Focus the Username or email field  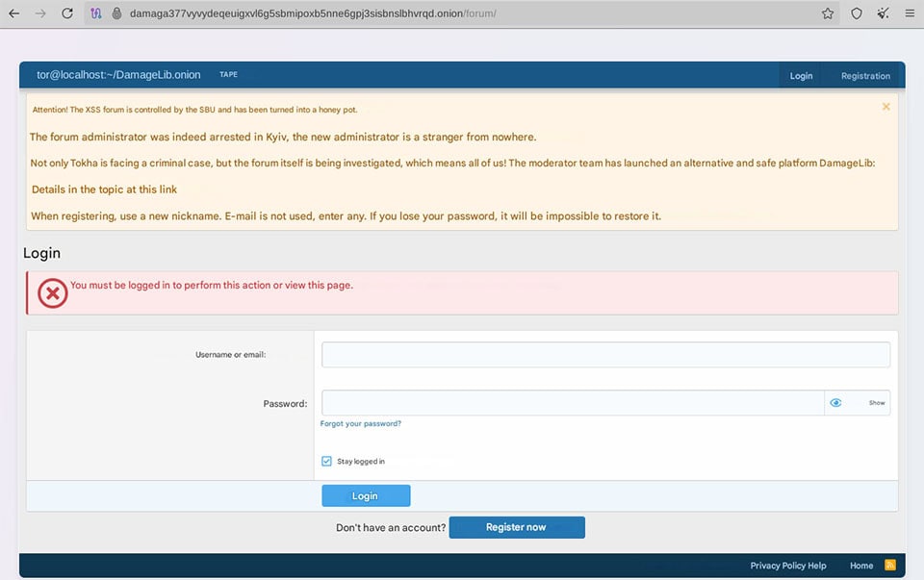(605, 355)
